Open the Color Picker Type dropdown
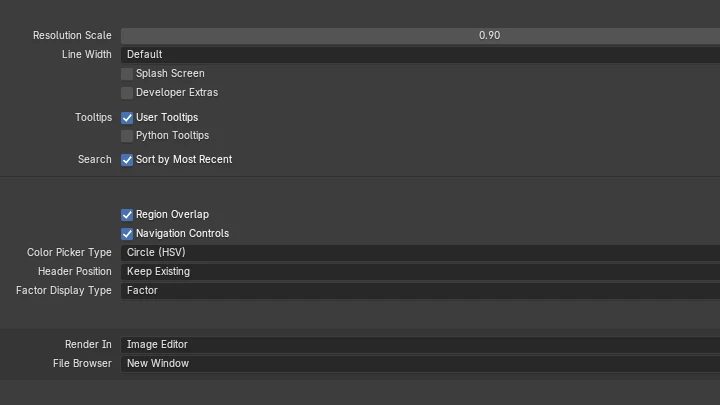This screenshot has height=405, width=720. point(420,253)
